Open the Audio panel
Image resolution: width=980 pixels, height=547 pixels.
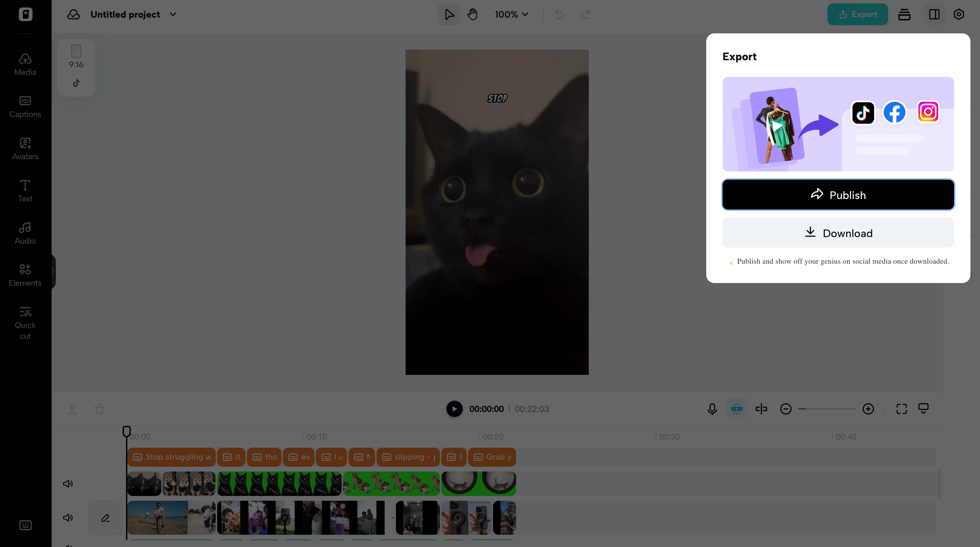pos(25,233)
